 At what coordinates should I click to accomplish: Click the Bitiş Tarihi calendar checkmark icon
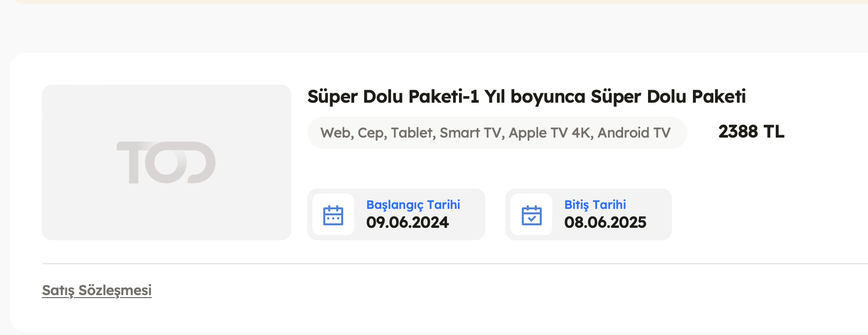tap(531, 215)
